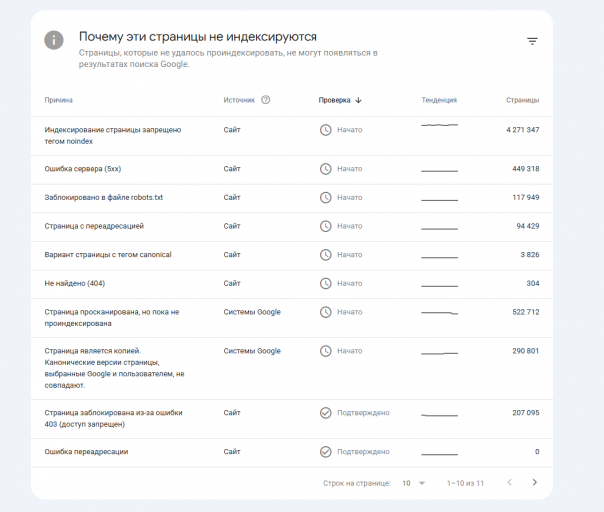Click the page count 117 949

tap(525, 197)
